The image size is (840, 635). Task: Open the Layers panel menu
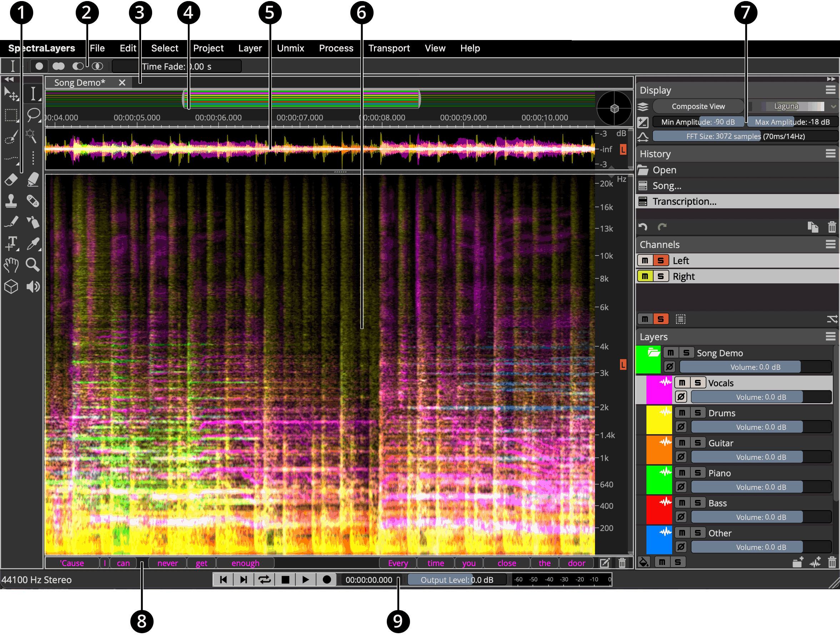830,337
